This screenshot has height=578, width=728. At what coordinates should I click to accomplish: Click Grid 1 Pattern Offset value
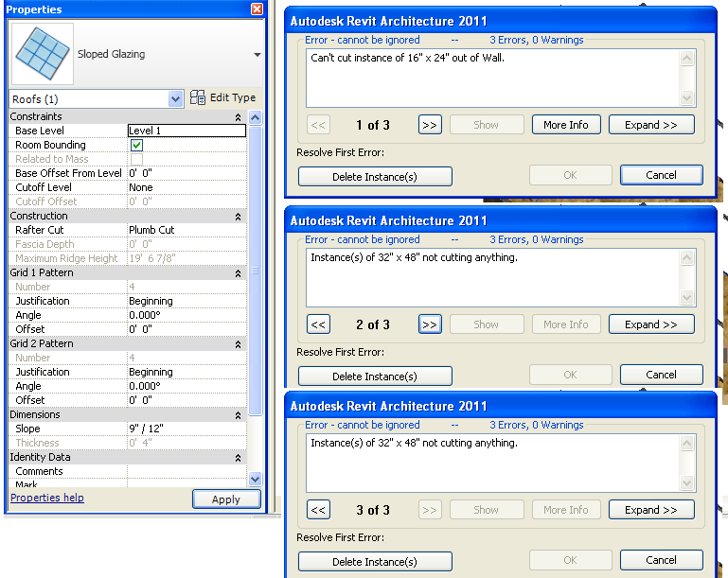[x=186, y=329]
